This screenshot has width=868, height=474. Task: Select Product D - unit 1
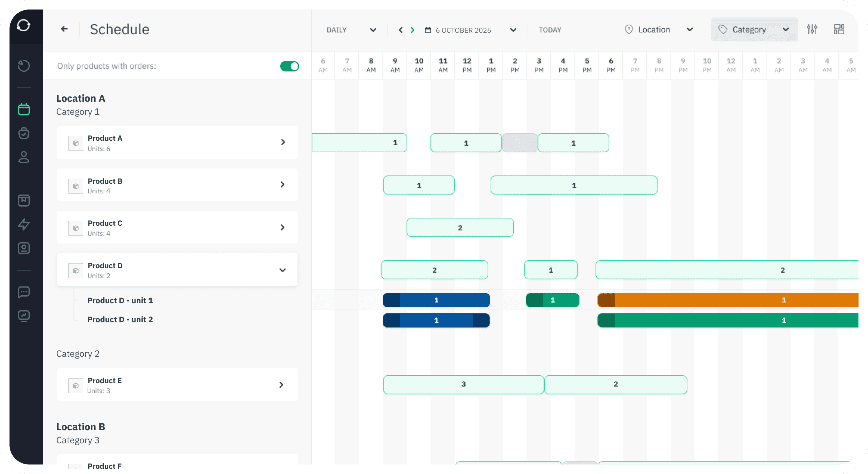[120, 300]
